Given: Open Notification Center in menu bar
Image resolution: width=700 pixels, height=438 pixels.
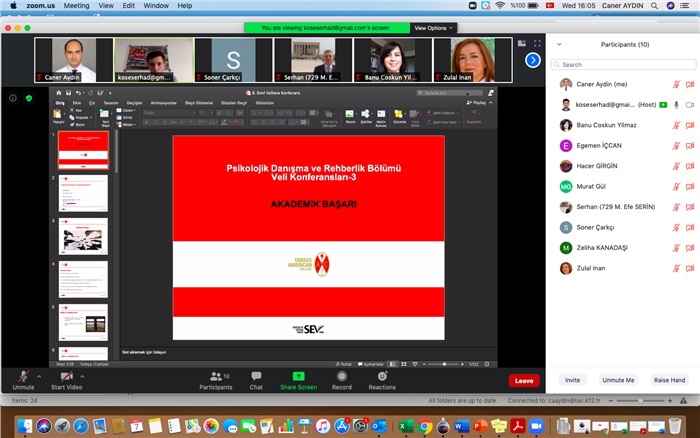Looking at the screenshot, I should click(684, 6).
